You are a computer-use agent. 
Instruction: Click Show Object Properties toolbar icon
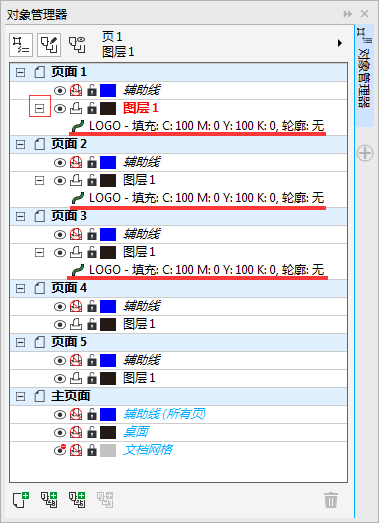click(21, 45)
